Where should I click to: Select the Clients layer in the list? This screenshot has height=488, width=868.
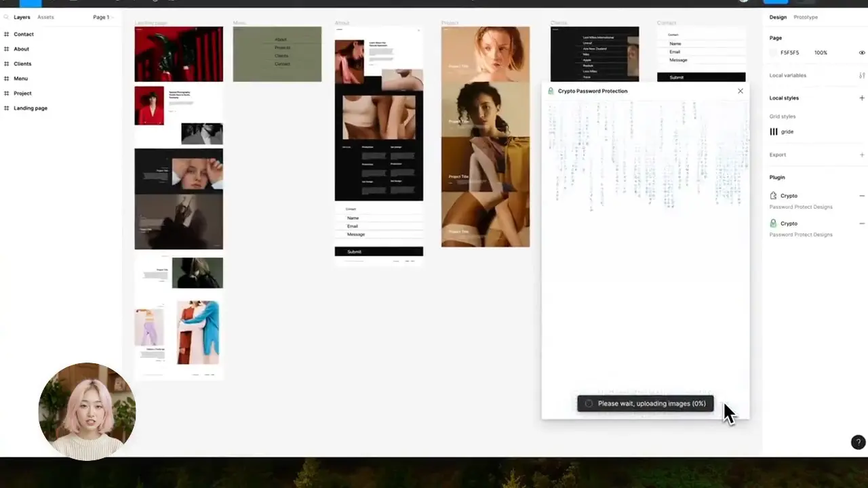22,64
